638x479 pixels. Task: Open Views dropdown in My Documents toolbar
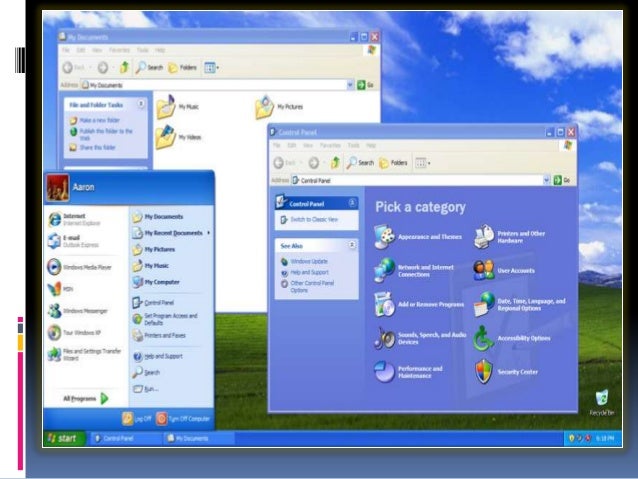click(211, 68)
